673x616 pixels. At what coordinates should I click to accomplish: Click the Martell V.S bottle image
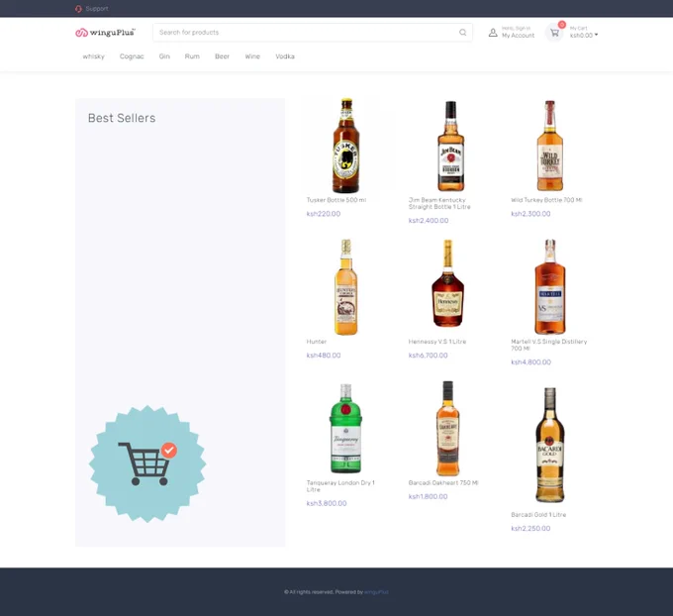tap(550, 287)
